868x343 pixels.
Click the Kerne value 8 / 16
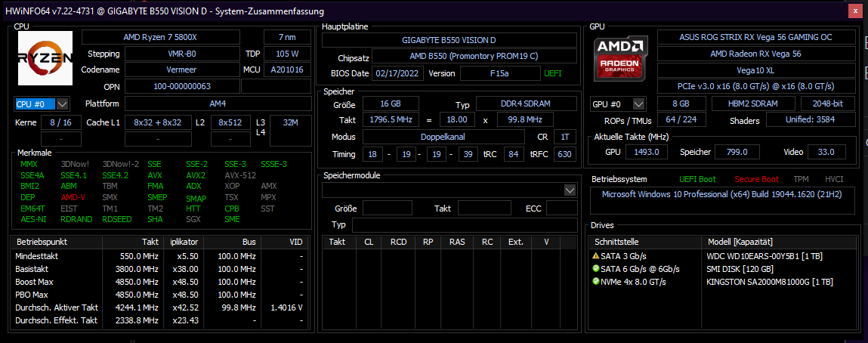point(61,122)
